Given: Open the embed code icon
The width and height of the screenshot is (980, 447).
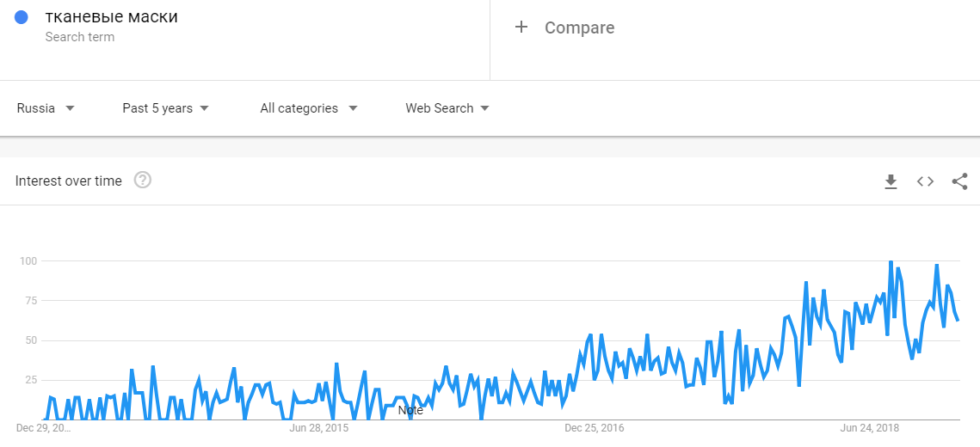Looking at the screenshot, I should click(925, 181).
